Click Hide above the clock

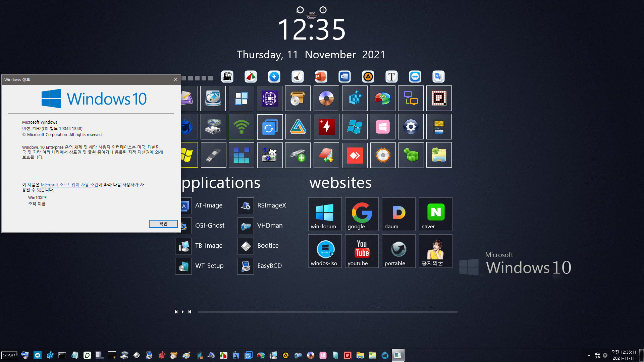tap(311, 13)
